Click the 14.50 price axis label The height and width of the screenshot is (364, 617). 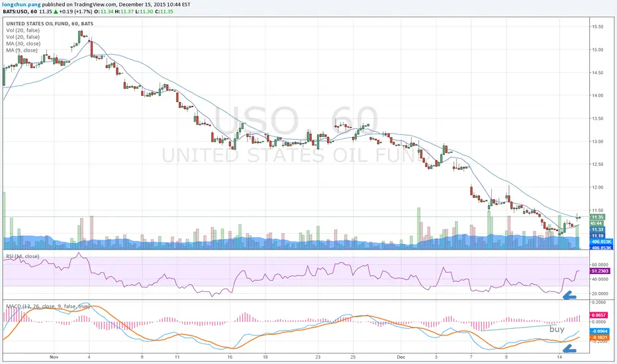597,73
